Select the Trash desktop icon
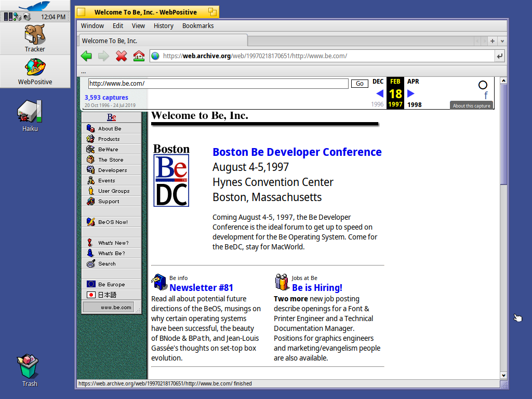The height and width of the screenshot is (399, 532). [30, 370]
